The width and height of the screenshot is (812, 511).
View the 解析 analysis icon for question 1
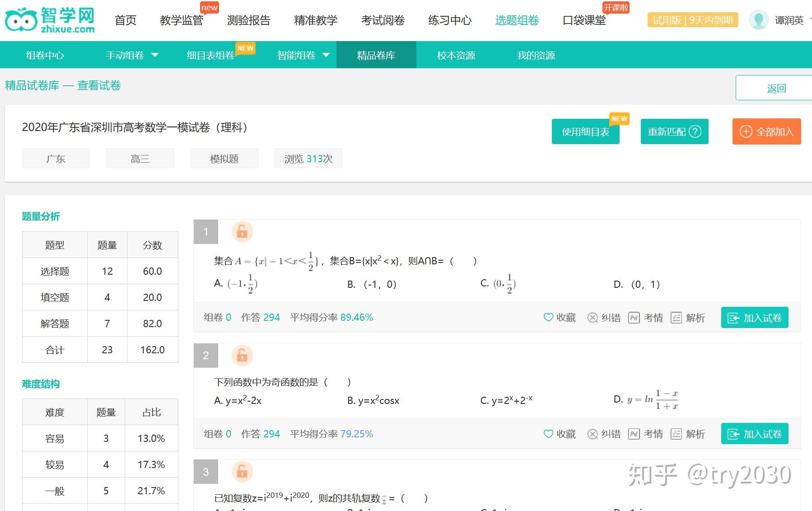[x=676, y=317]
